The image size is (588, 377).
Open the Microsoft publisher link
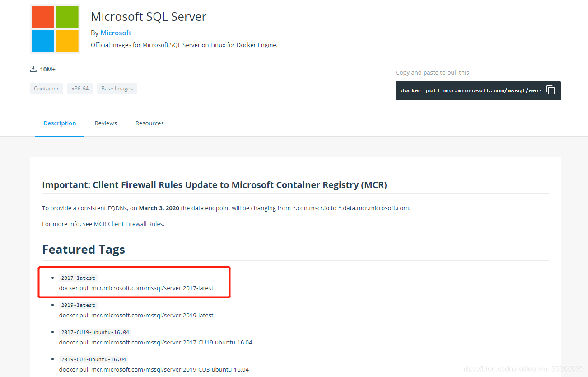pyautogui.click(x=116, y=33)
